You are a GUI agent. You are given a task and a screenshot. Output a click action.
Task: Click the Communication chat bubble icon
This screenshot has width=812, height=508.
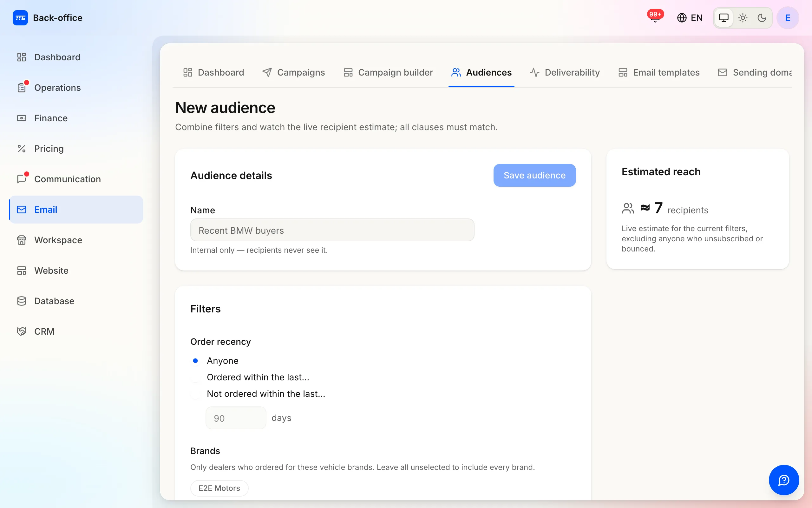point(22,179)
